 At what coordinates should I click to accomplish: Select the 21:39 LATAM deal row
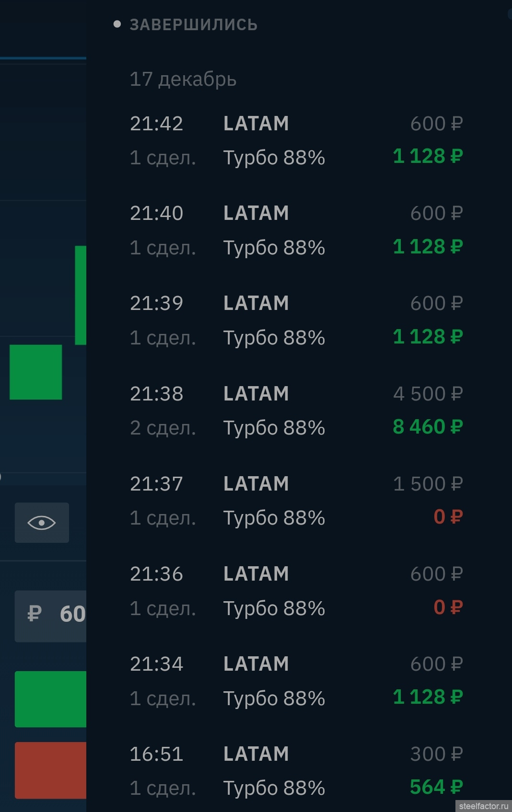[x=296, y=320]
